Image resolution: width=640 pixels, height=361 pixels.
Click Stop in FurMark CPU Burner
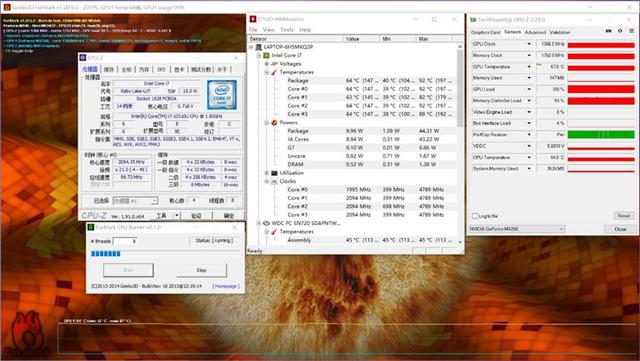202,270
